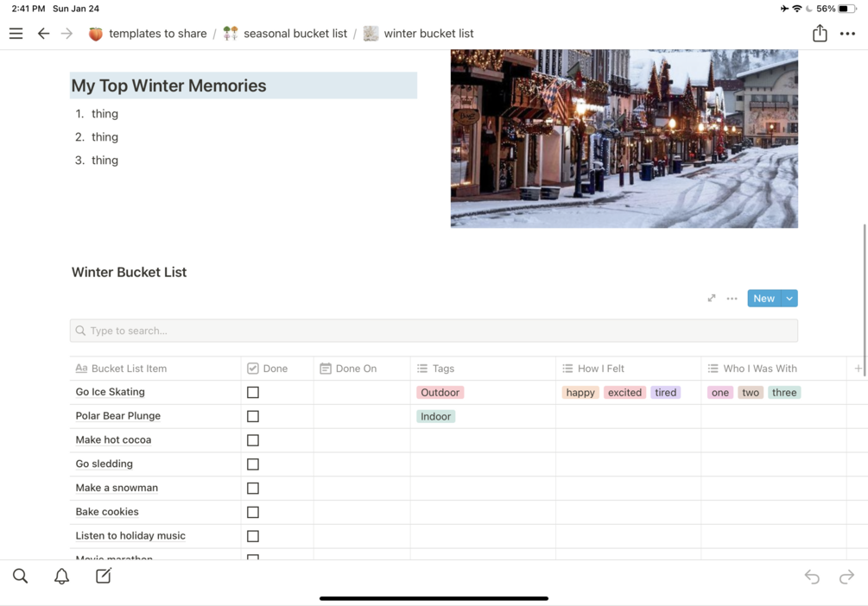Check Done for Listen to holiday music
The width and height of the screenshot is (868, 606).
point(253,536)
